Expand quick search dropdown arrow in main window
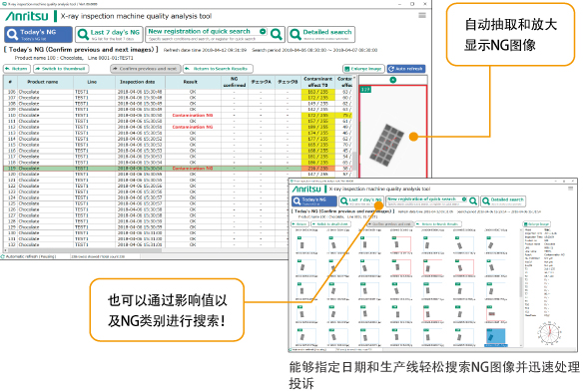583x392 pixels. pos(263,31)
